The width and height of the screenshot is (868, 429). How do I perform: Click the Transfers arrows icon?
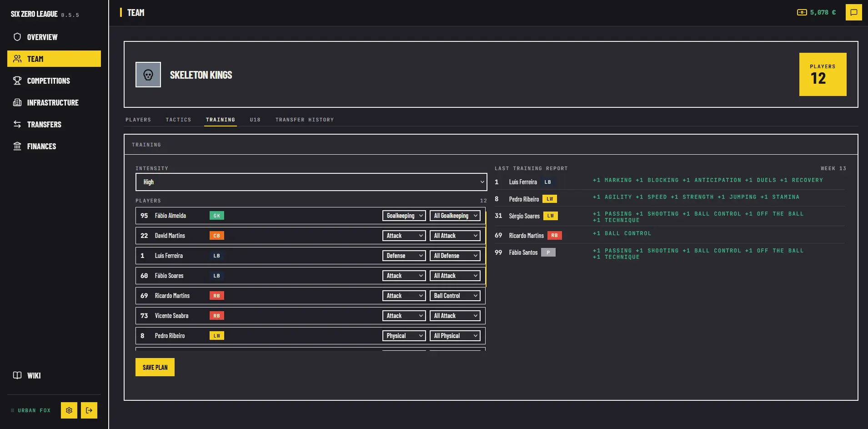17,124
